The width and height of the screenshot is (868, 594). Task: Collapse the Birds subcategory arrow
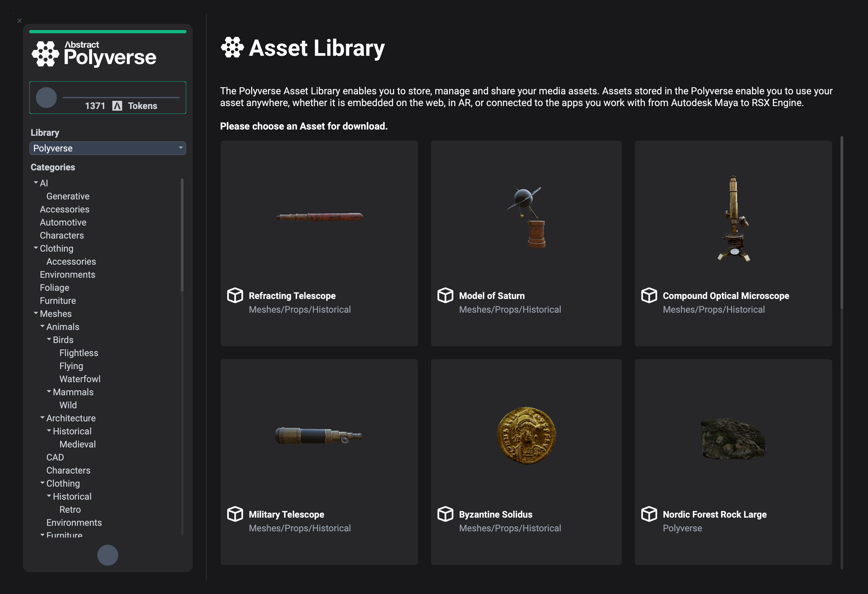click(x=49, y=339)
